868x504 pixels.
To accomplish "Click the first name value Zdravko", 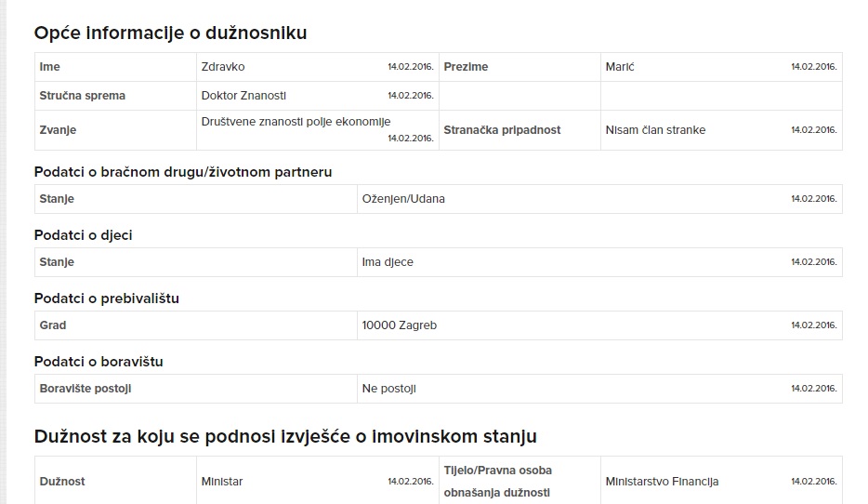I will (222, 67).
